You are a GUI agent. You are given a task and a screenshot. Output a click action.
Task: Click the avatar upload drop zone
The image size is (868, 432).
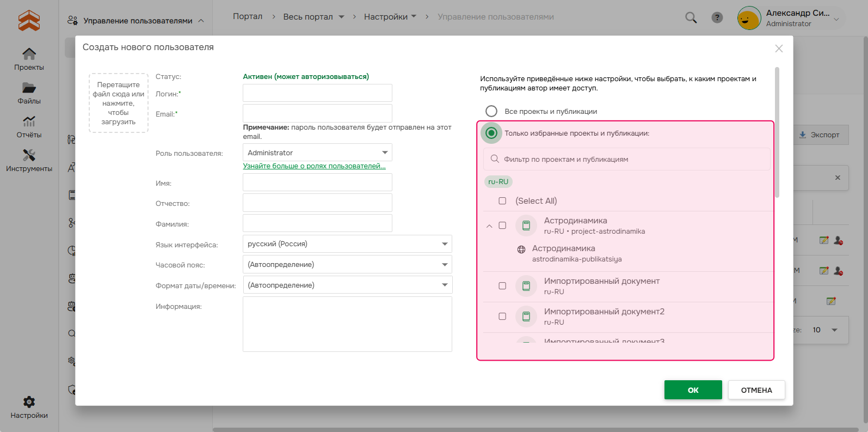coord(119,103)
